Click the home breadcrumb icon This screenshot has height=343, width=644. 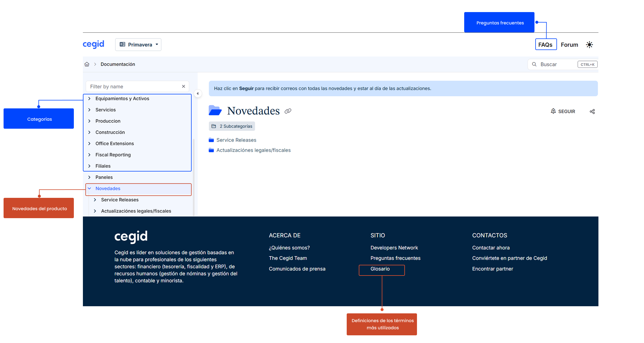tap(87, 64)
